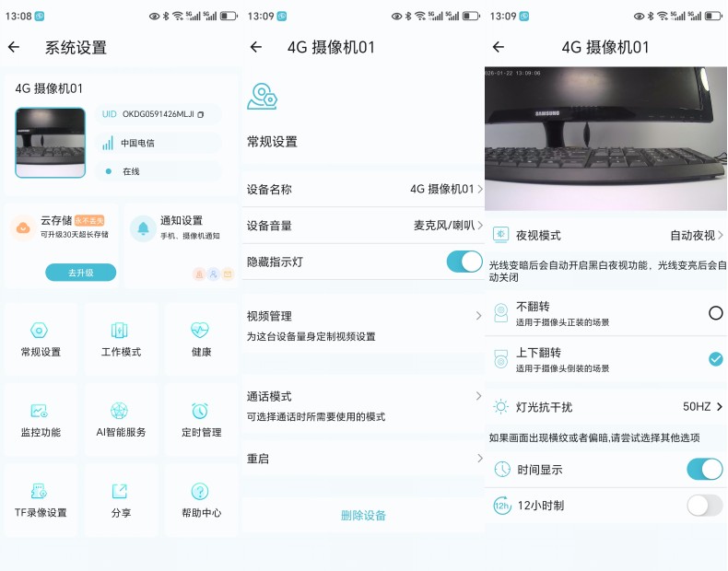Open 监控功能 tile
This screenshot has width=728, height=571.
tap(41, 420)
